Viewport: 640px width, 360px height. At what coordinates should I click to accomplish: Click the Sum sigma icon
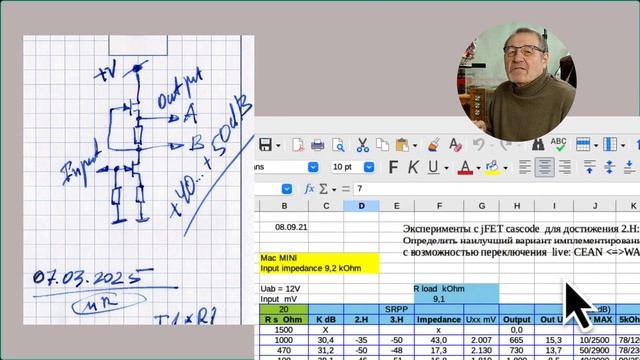(x=324, y=189)
